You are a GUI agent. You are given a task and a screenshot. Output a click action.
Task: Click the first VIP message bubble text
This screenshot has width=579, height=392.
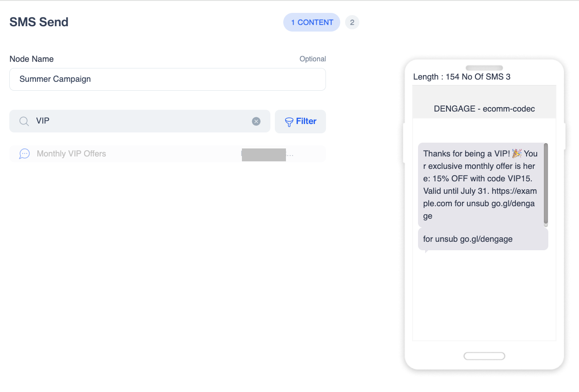480,185
